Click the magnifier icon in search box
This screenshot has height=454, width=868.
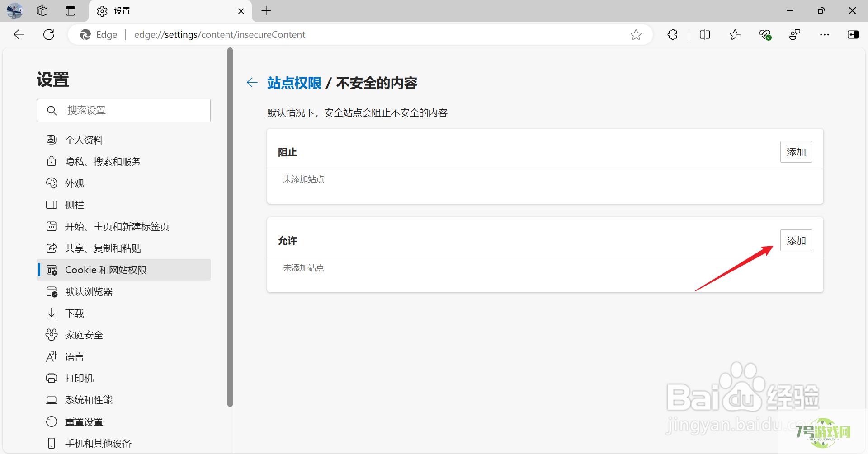pyautogui.click(x=52, y=110)
